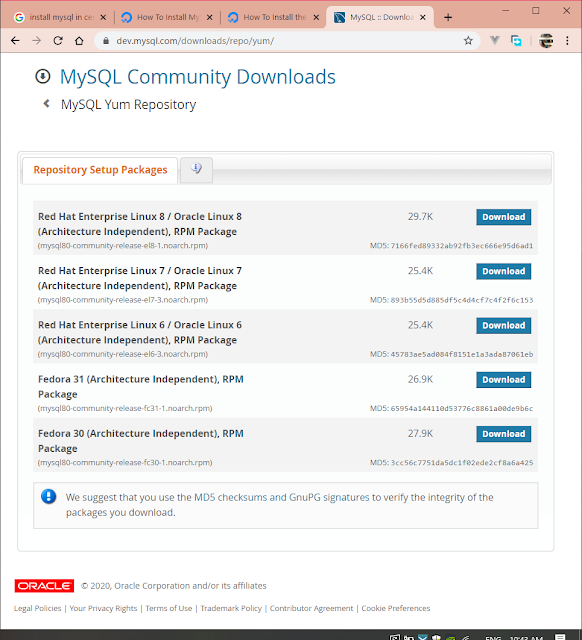Viewport: 582px width, 640px height.
Task: Click the mysql80-community-release-fc30-1.noarch.rpm filename
Action: coord(125,463)
